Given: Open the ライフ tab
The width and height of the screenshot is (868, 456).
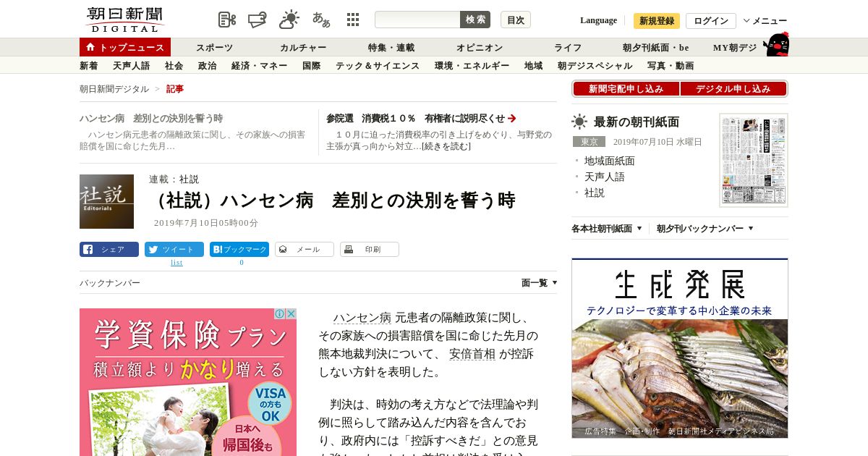Looking at the screenshot, I should [x=568, y=48].
